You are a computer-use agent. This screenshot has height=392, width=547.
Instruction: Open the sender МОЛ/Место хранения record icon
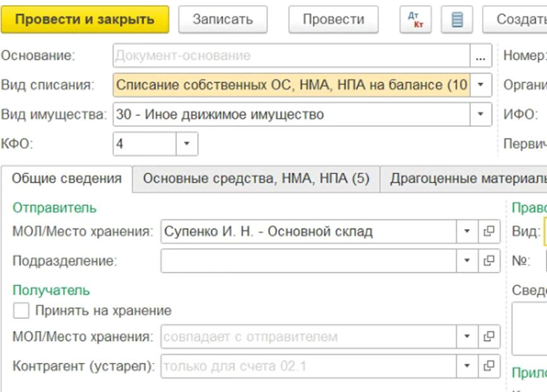tap(489, 231)
